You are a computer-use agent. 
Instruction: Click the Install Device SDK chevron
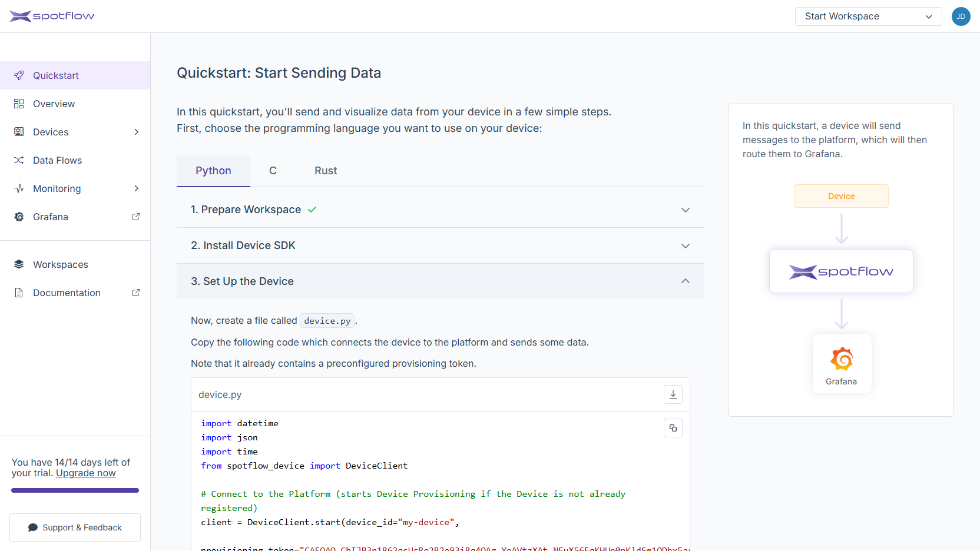[x=686, y=246]
